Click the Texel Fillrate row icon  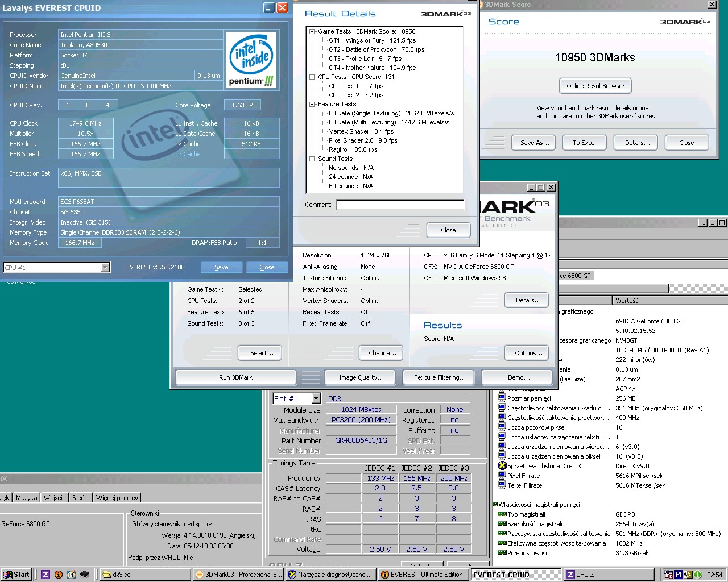502,485
